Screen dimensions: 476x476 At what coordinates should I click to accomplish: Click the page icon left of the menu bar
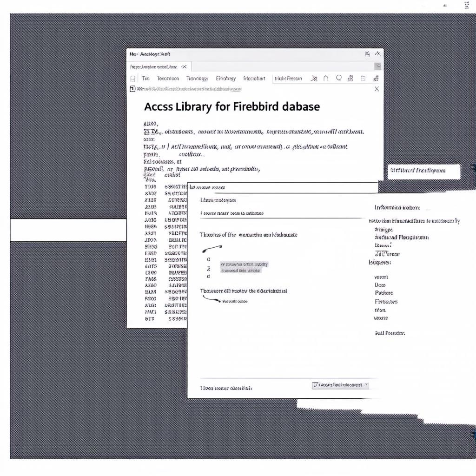point(133,79)
